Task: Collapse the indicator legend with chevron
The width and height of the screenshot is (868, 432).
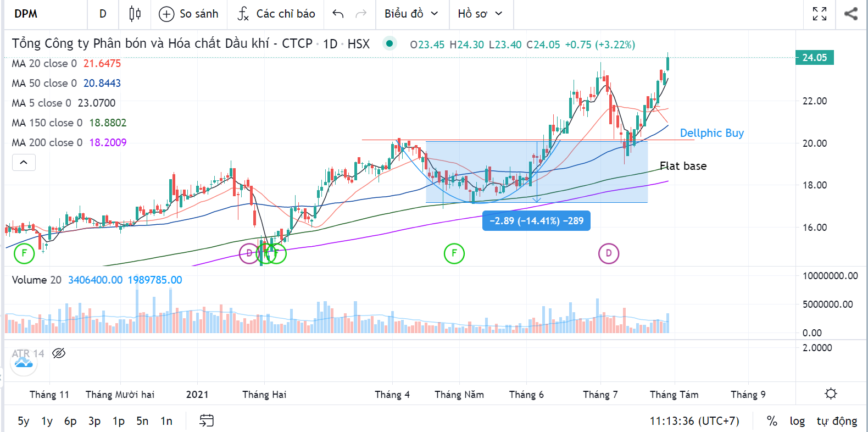Action: (x=24, y=163)
